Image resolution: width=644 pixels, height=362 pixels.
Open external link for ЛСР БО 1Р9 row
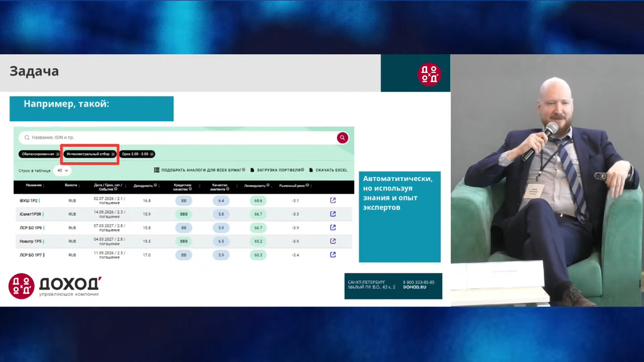pyautogui.click(x=333, y=228)
